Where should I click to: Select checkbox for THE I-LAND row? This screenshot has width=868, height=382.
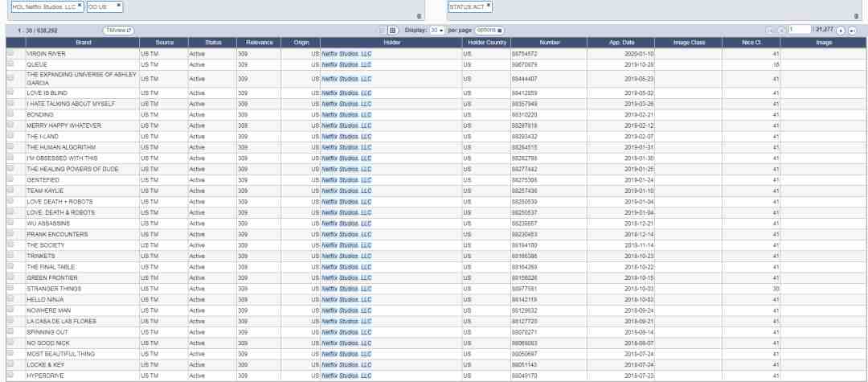pyautogui.click(x=10, y=136)
